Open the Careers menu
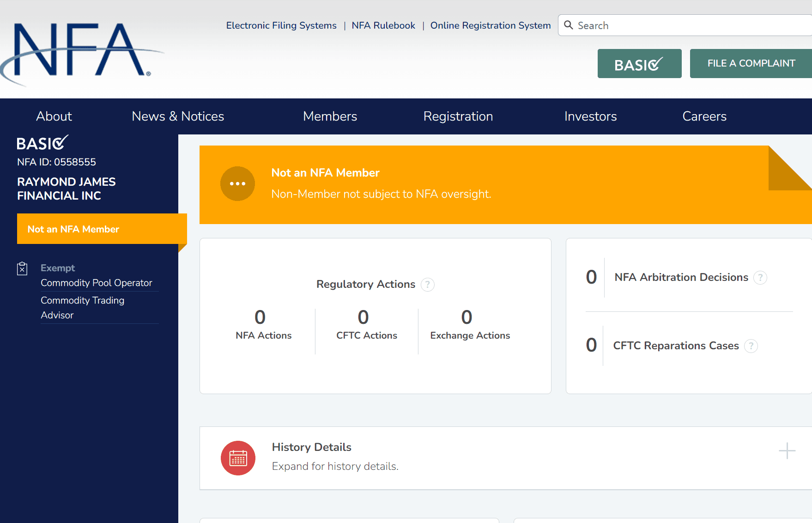Viewport: 812px width, 523px height. pos(704,116)
